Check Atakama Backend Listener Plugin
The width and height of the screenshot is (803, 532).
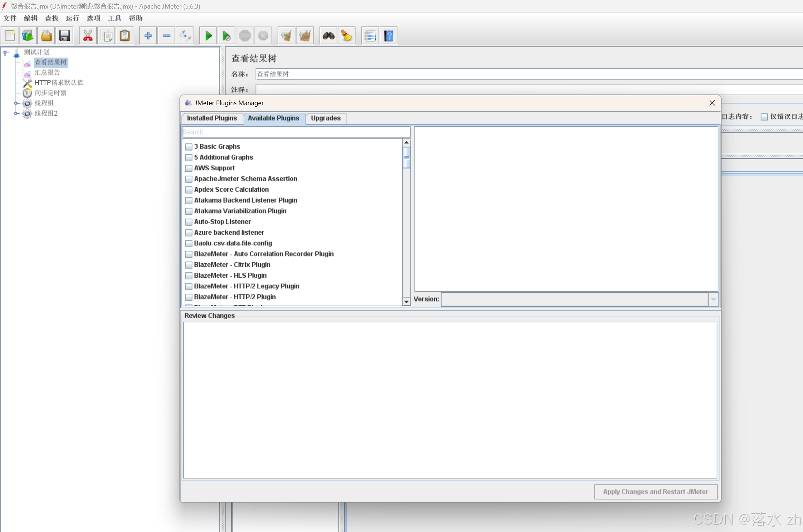point(189,200)
